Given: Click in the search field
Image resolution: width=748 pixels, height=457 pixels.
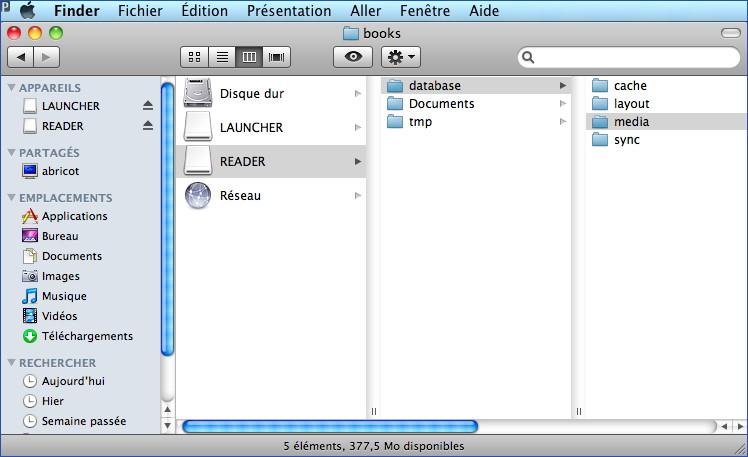Looking at the screenshot, I should (629, 57).
